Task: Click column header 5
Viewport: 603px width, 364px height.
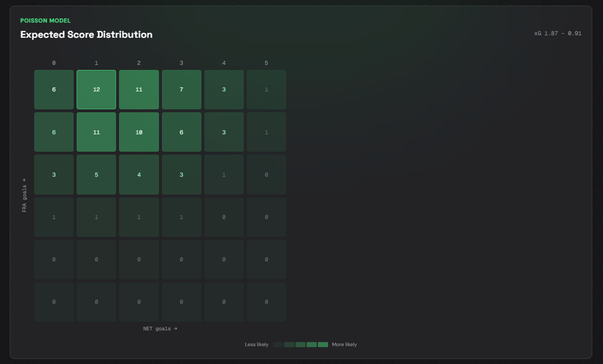Action: 267,63
